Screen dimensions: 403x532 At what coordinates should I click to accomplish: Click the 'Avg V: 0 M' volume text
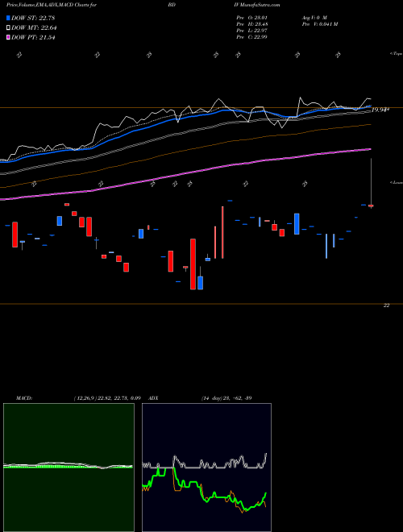click(x=314, y=17)
